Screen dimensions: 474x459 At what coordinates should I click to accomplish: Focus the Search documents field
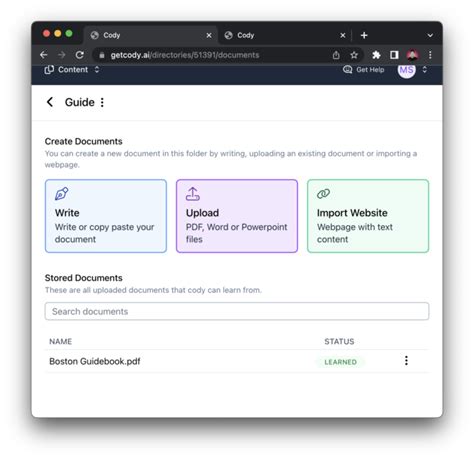[237, 311]
